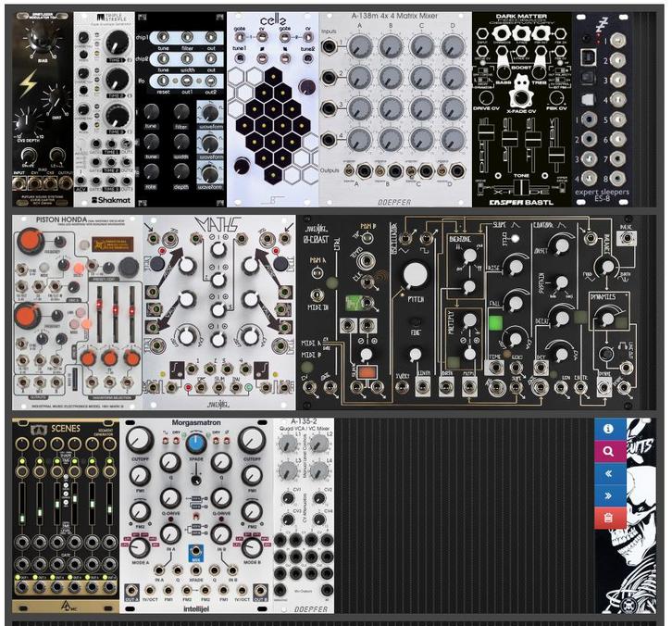The image size is (672, 626).
Task: Move the module left with the double-left chevron
Action: 610,474
